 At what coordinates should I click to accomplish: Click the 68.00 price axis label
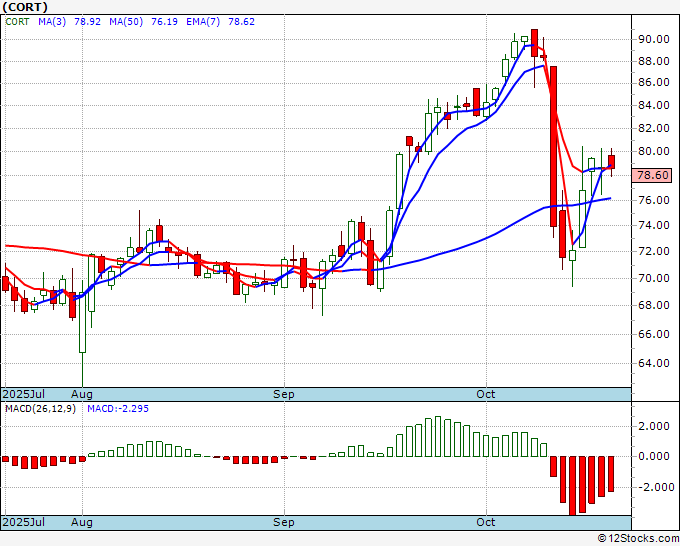(654, 305)
